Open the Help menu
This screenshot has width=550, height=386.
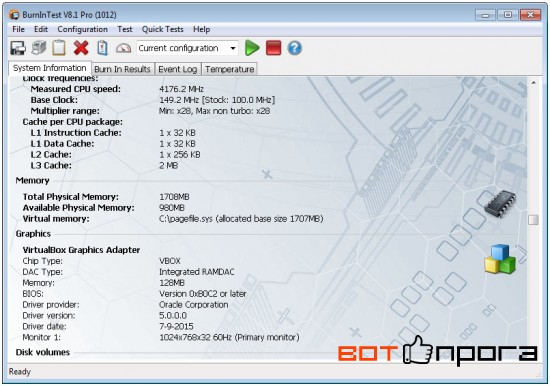click(202, 29)
